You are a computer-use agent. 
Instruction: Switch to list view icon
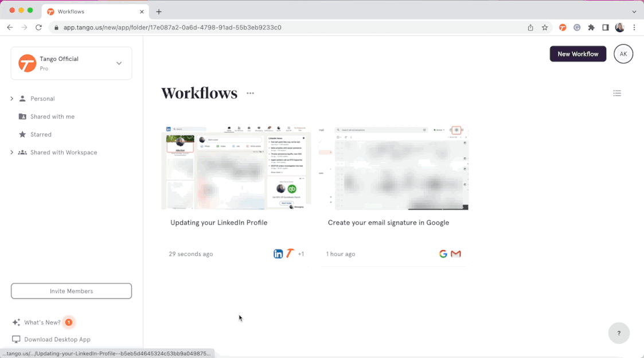point(617,94)
